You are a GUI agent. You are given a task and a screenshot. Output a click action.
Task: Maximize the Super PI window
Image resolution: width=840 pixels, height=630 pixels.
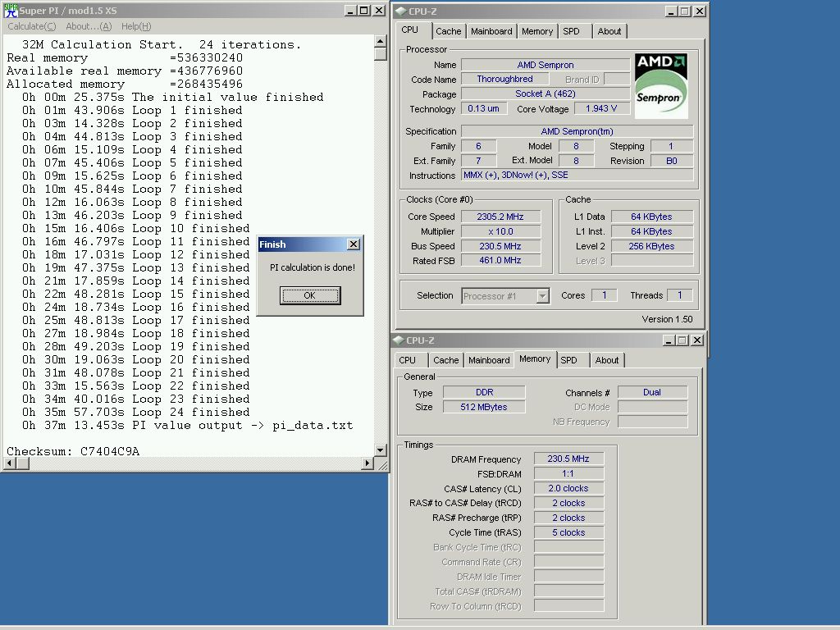(x=363, y=11)
